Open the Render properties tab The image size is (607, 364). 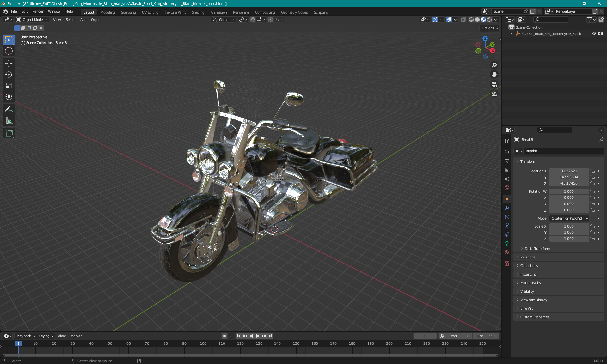pos(507,152)
